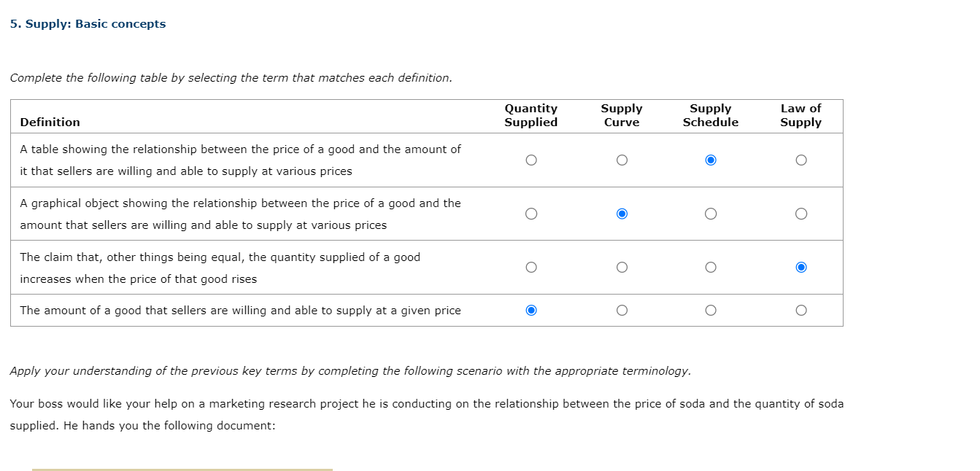Select Law of Supply for the table definition row
This screenshot has width=980, height=471.
click(x=800, y=160)
